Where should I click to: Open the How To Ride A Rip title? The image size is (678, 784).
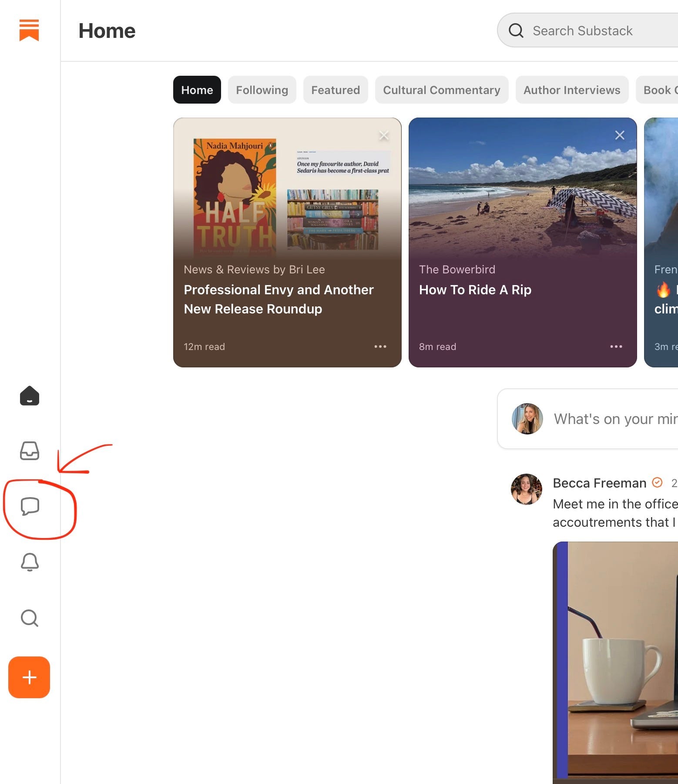[475, 289]
